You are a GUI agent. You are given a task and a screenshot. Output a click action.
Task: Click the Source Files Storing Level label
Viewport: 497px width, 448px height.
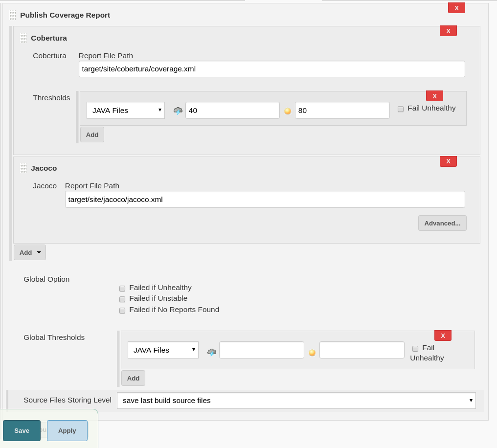click(68, 400)
